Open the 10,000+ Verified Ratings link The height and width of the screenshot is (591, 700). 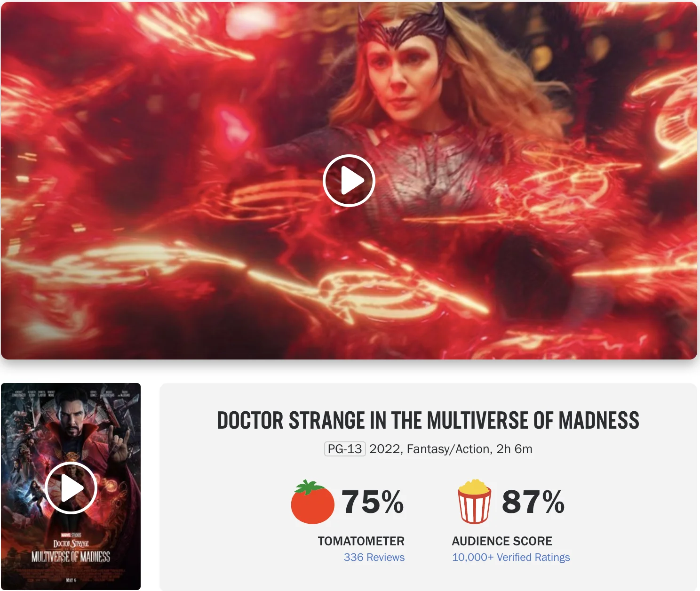point(511,557)
